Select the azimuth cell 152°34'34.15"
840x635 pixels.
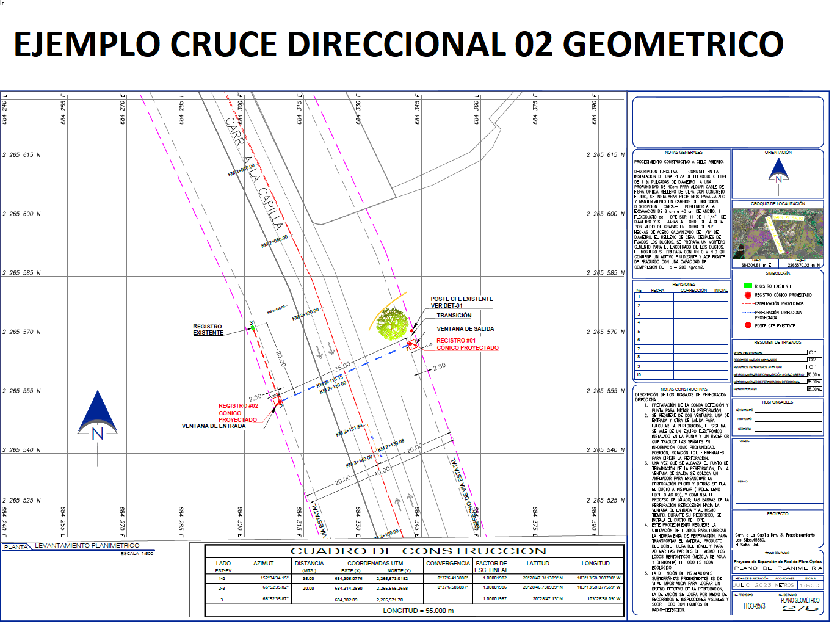tap(275, 578)
